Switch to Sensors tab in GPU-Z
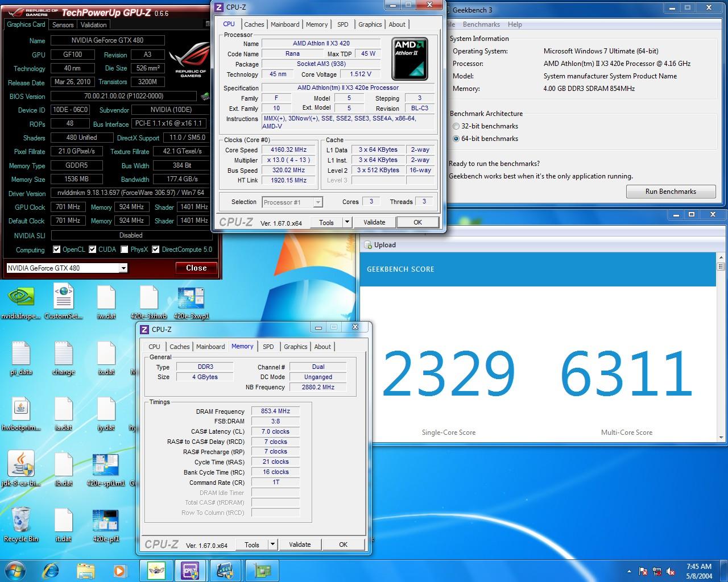Screen dimensions: 728x582 (63, 25)
